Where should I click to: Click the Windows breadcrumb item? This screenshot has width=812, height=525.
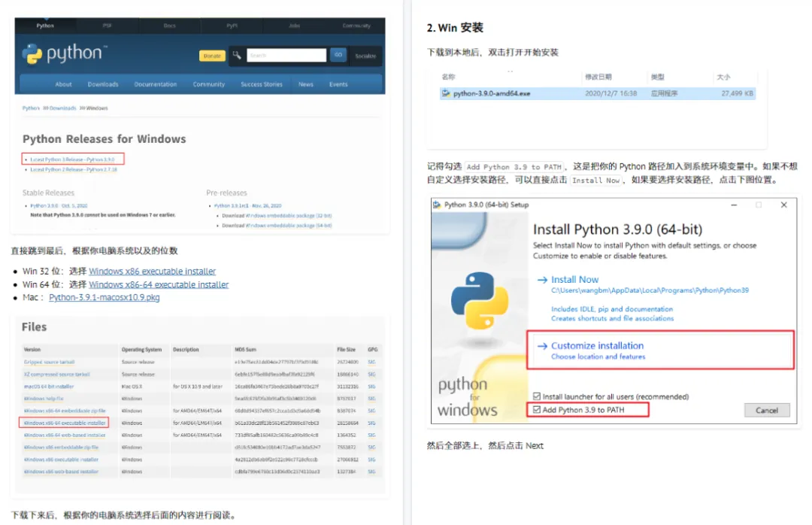coord(97,108)
